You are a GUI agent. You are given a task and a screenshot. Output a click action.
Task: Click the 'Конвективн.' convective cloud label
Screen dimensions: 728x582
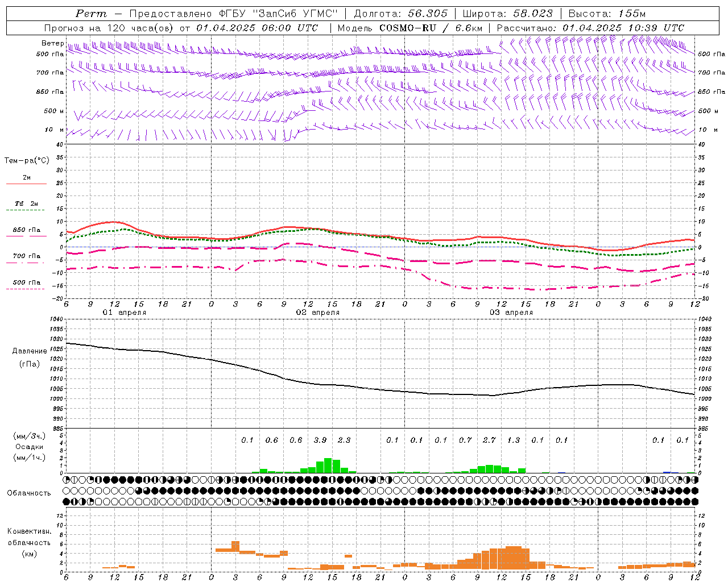coord(29,531)
